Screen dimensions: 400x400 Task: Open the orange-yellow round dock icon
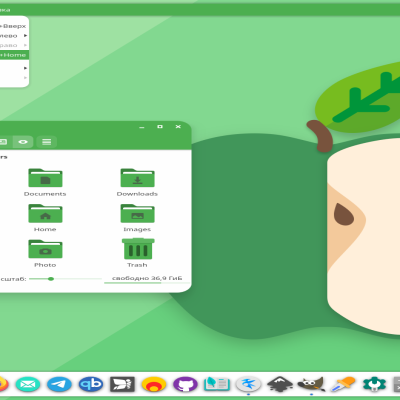pyautogui.click(x=154, y=385)
